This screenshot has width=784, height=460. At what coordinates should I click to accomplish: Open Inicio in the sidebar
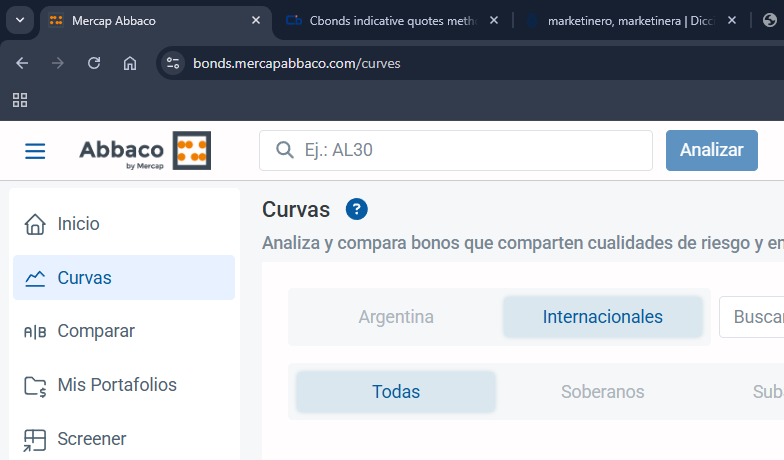click(124, 224)
